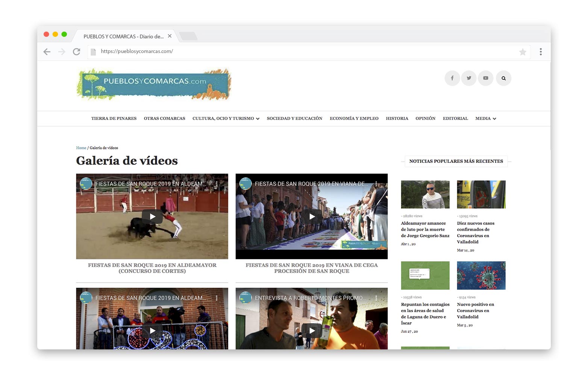Click the Home breadcrumb link
The width and height of the screenshot is (588, 376).
coord(81,148)
